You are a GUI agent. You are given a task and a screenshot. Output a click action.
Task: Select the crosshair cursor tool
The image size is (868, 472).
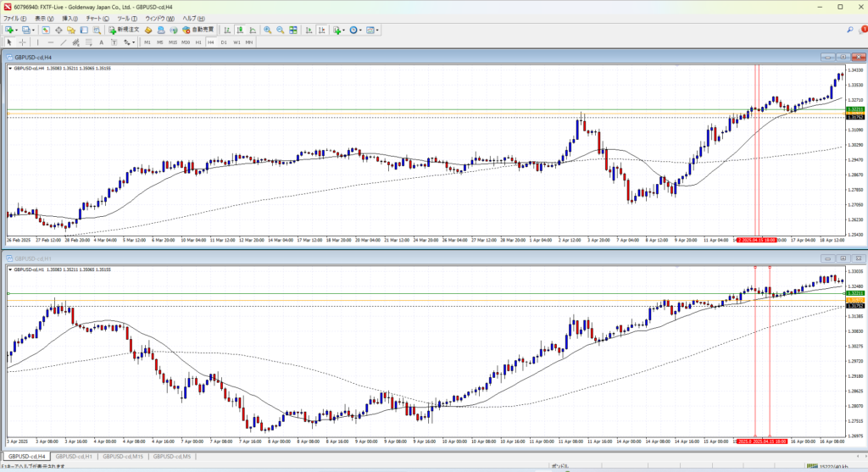(x=23, y=42)
